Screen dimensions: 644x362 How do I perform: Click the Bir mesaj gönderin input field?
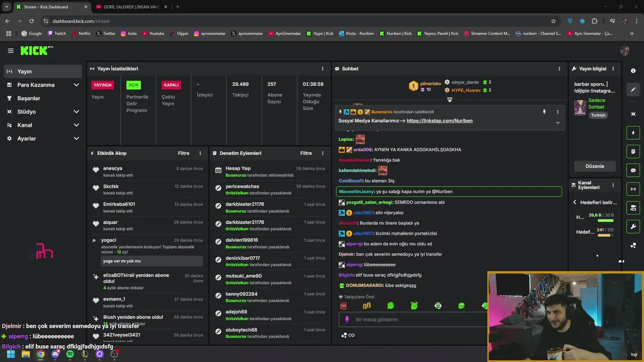point(414,320)
